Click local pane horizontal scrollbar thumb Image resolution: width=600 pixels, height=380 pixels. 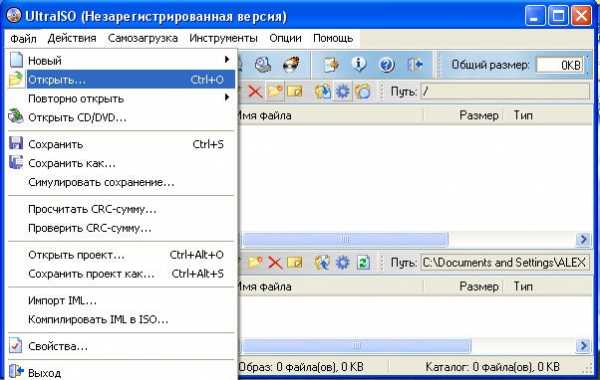(357, 346)
